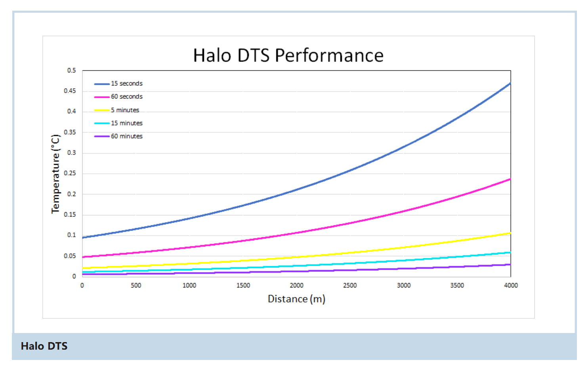Click the blue 15 seconds curve endpoint at 4000 m
588x373 pixels.
coord(510,83)
